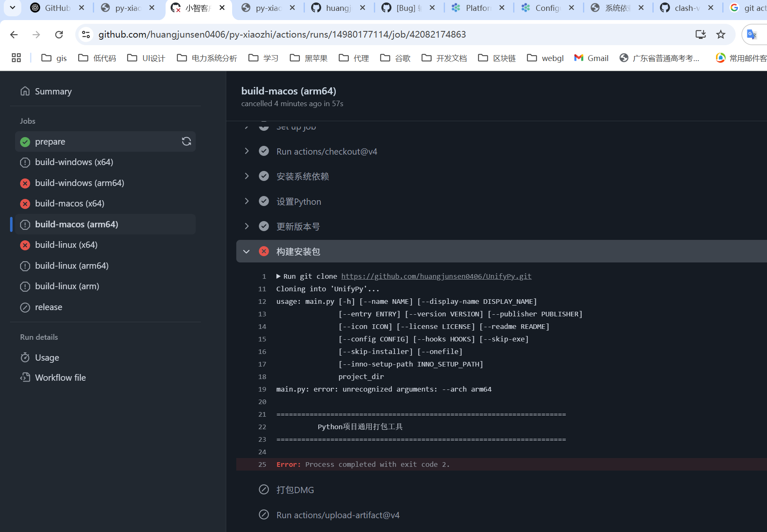The height and width of the screenshot is (532, 767).
Task: Open the Gmail bookmark
Action: point(591,58)
